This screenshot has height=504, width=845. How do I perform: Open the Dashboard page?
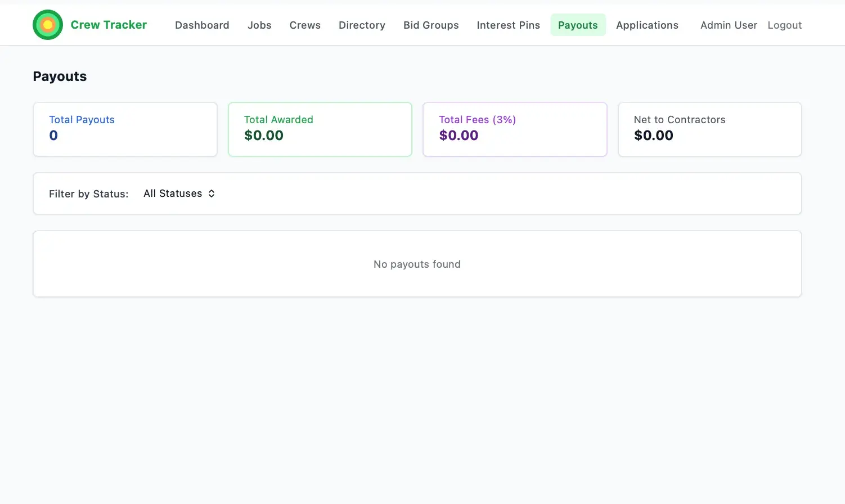pyautogui.click(x=202, y=25)
